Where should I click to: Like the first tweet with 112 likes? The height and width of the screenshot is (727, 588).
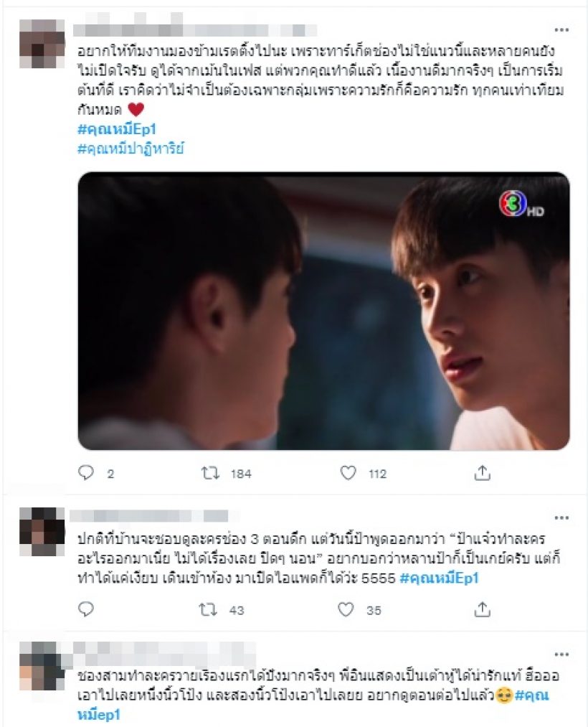pyautogui.click(x=348, y=473)
